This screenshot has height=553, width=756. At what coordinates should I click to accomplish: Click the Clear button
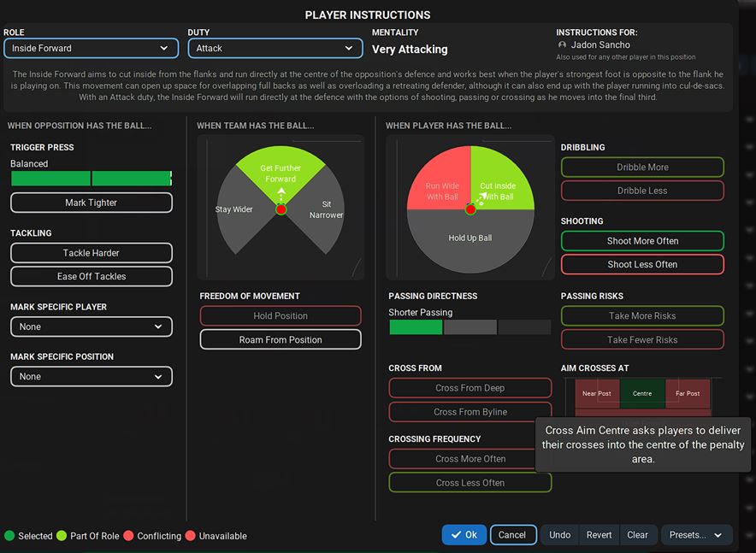[x=637, y=535]
